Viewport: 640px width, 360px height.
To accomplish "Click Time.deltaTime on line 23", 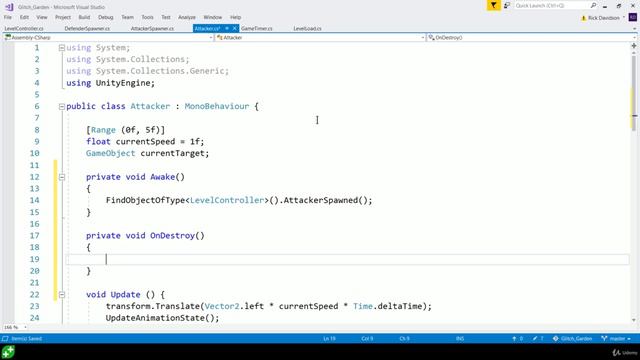I will point(387,306).
